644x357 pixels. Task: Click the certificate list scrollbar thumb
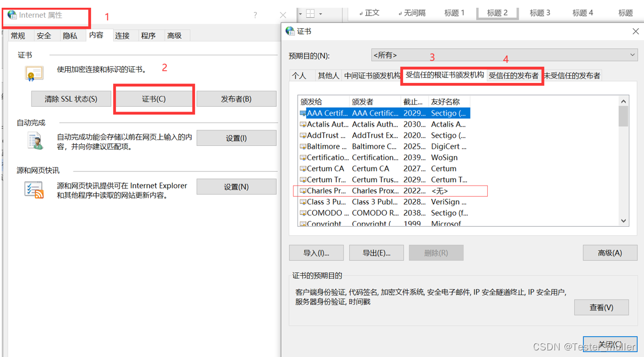coord(624,117)
